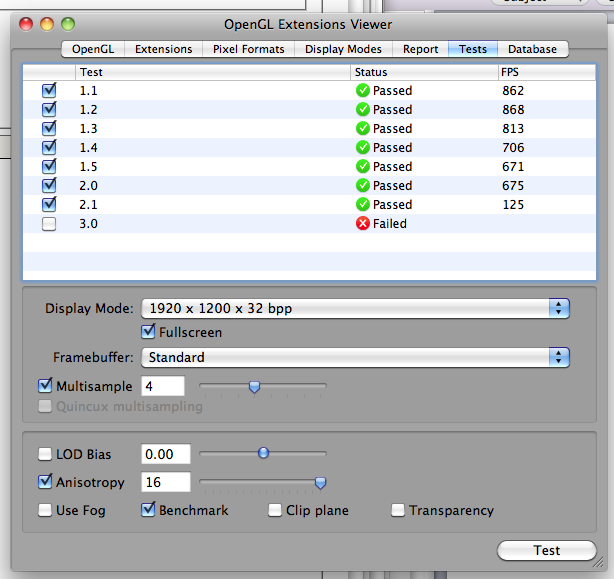Uncheck the test 2.1 checkbox
Image resolution: width=614 pixels, height=579 pixels.
click(49, 204)
